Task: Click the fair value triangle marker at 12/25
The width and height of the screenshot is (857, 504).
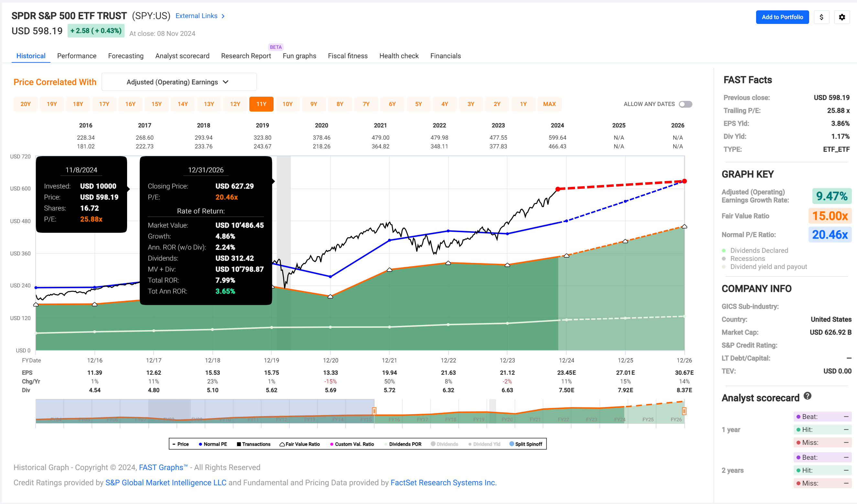Action: (625, 241)
